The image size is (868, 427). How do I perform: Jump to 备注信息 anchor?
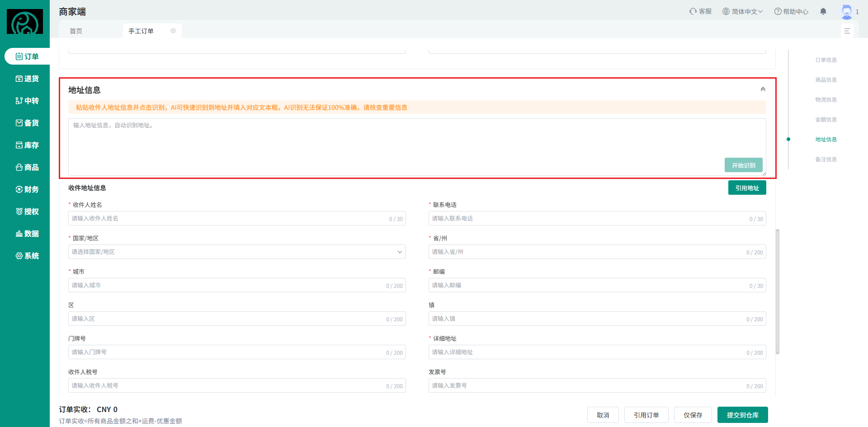tap(826, 159)
